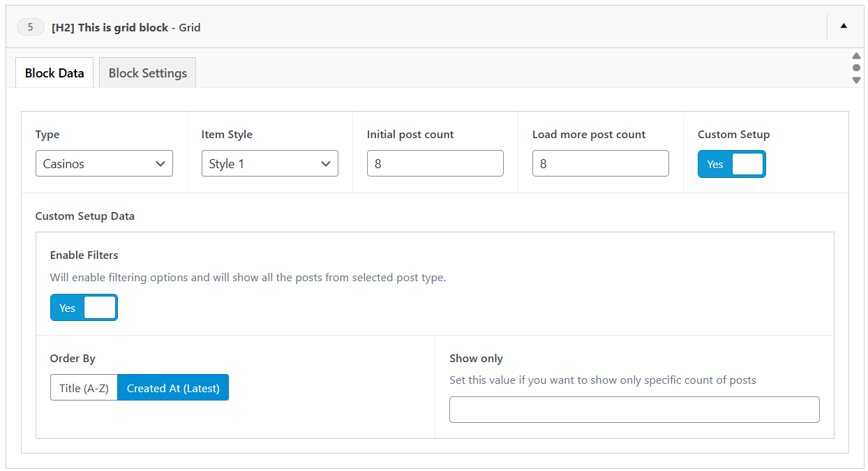Select Title (A-Z) ordering
Image resolution: width=868 pixels, height=471 pixels.
(x=84, y=388)
